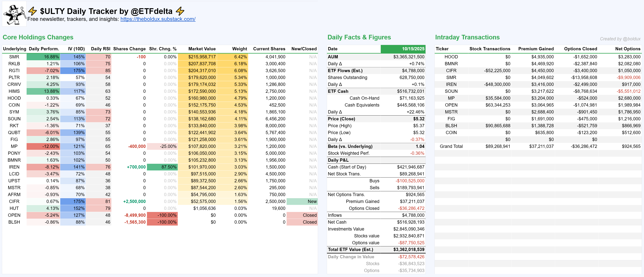Click the Market Value column header

(x=202, y=49)
